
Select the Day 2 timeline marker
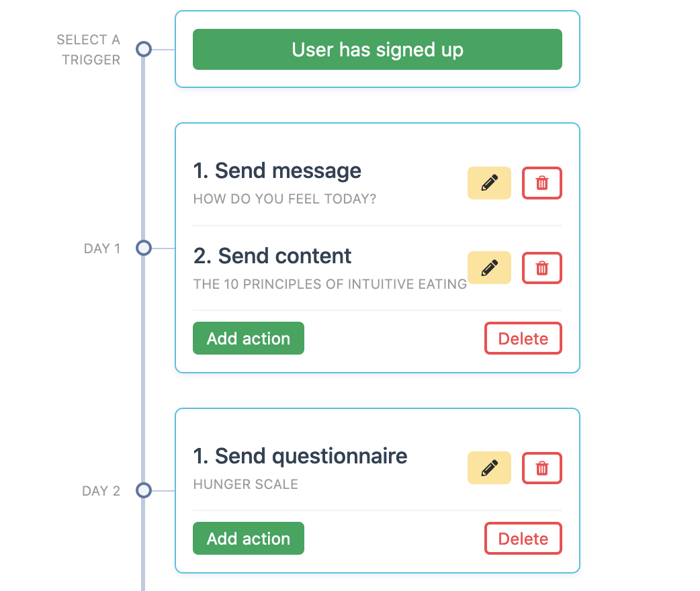[144, 490]
